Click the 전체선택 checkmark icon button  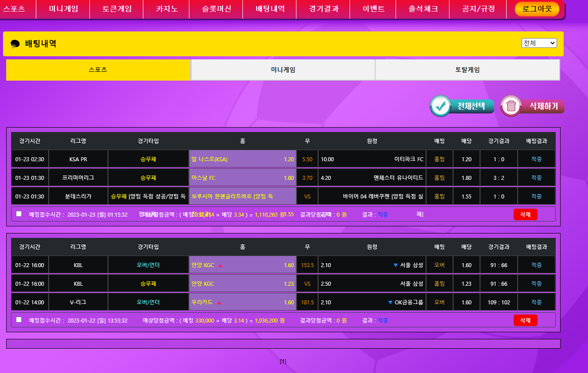441,106
